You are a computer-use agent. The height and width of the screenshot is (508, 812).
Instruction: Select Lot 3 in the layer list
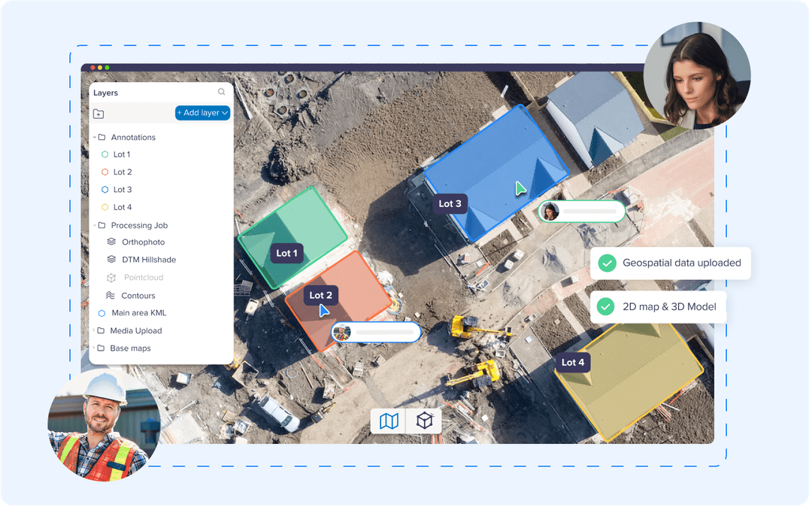123,190
